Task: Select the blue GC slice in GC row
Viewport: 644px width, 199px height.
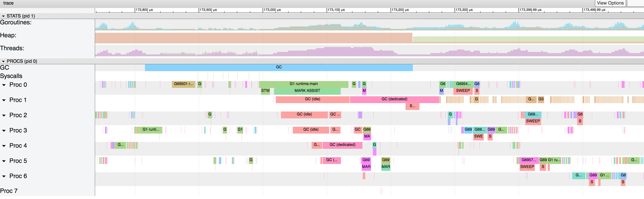Action: [x=279, y=68]
